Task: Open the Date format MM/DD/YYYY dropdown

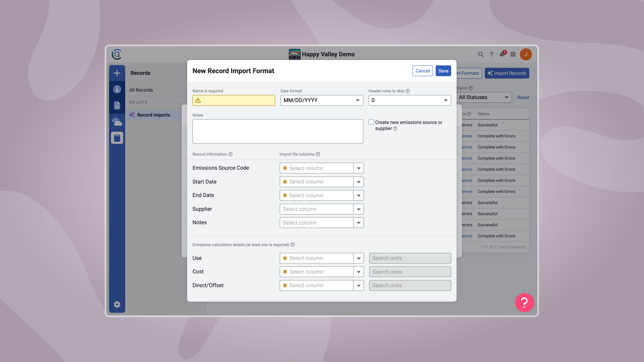Action: click(x=357, y=100)
